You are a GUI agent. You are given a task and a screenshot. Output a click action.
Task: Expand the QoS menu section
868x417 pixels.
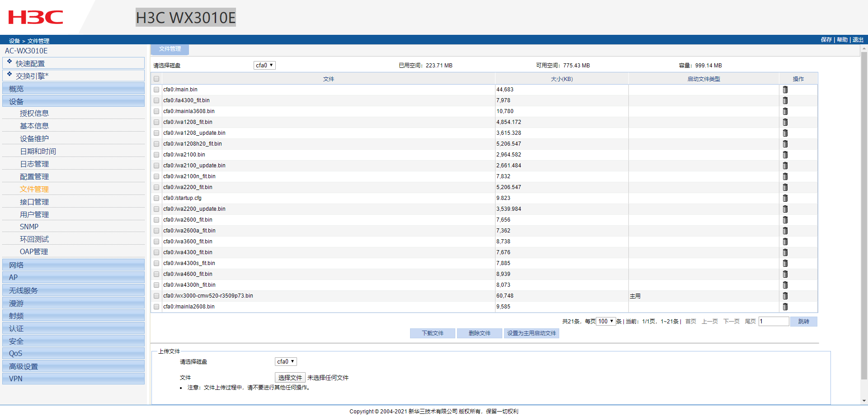point(73,353)
